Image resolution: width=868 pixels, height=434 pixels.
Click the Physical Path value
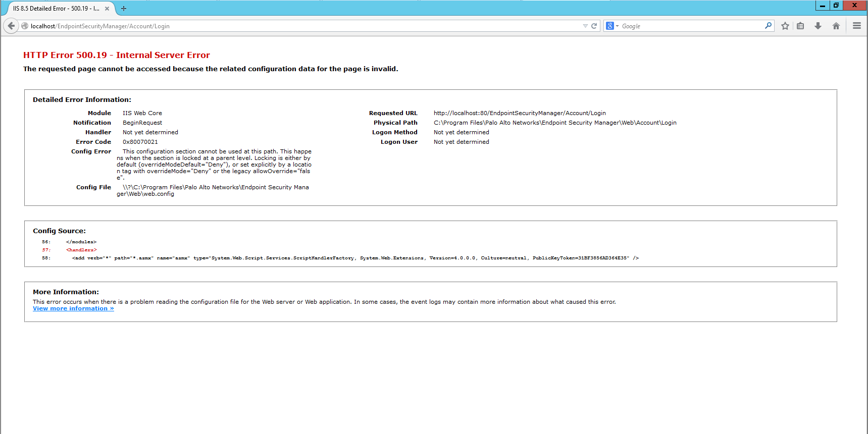click(555, 123)
